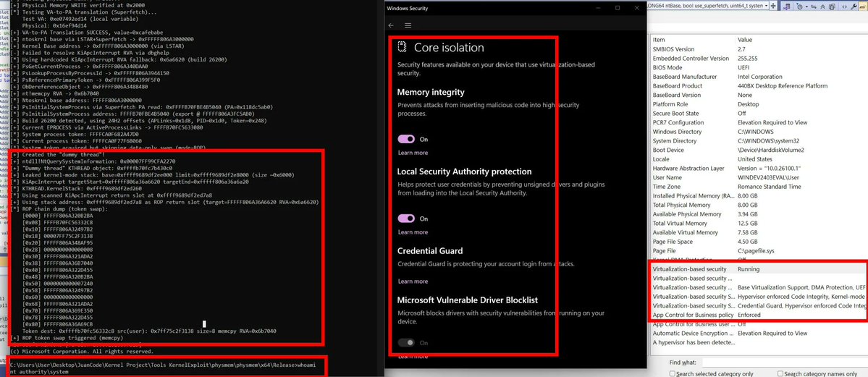Select Virtualization-based security 'Running' row
868x377 pixels.
(759, 269)
